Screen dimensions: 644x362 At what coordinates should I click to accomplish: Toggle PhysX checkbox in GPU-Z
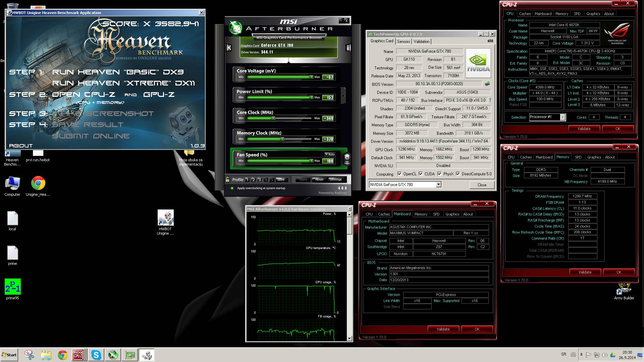point(439,174)
